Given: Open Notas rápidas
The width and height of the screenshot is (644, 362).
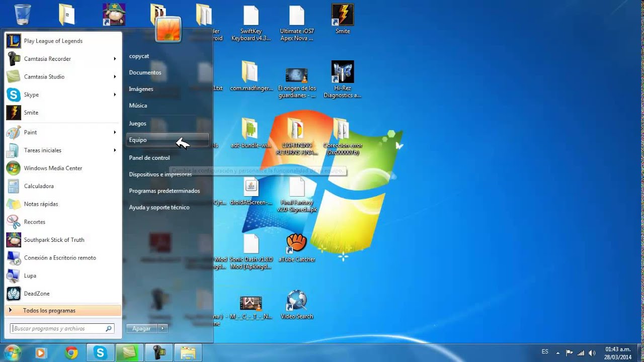Looking at the screenshot, I should click(63, 204).
